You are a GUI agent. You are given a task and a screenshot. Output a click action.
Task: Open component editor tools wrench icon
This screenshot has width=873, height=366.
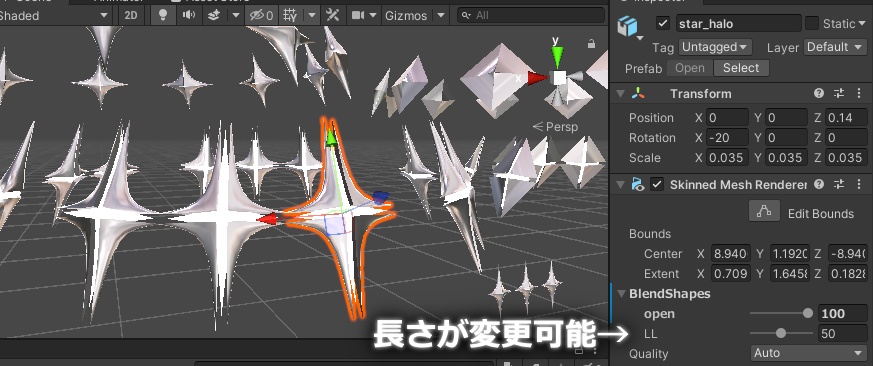point(333,15)
